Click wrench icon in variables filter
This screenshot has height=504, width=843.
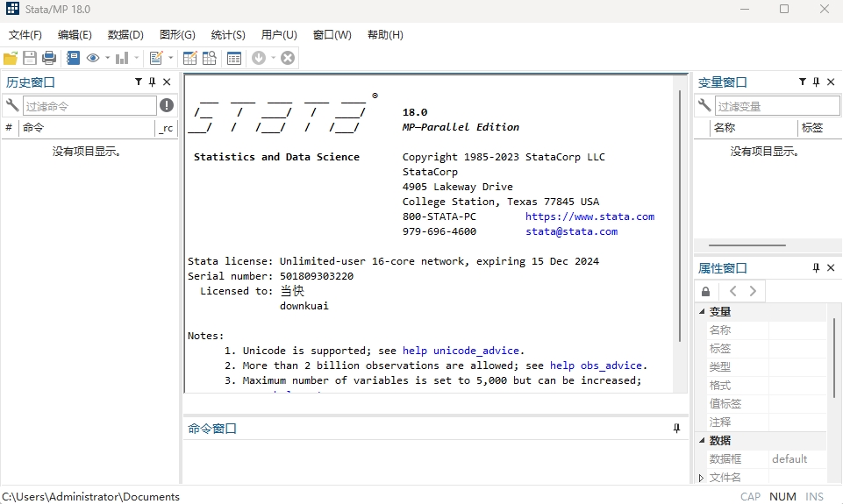click(x=704, y=105)
